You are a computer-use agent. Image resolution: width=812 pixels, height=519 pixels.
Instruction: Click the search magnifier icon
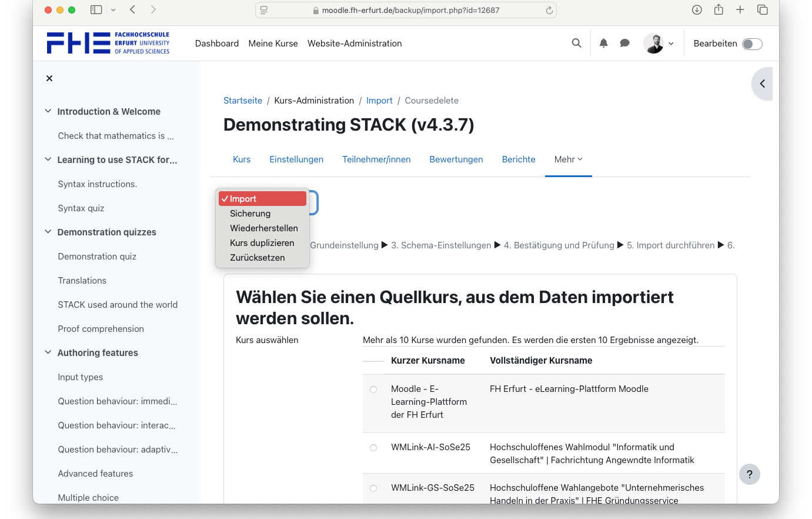click(x=576, y=43)
